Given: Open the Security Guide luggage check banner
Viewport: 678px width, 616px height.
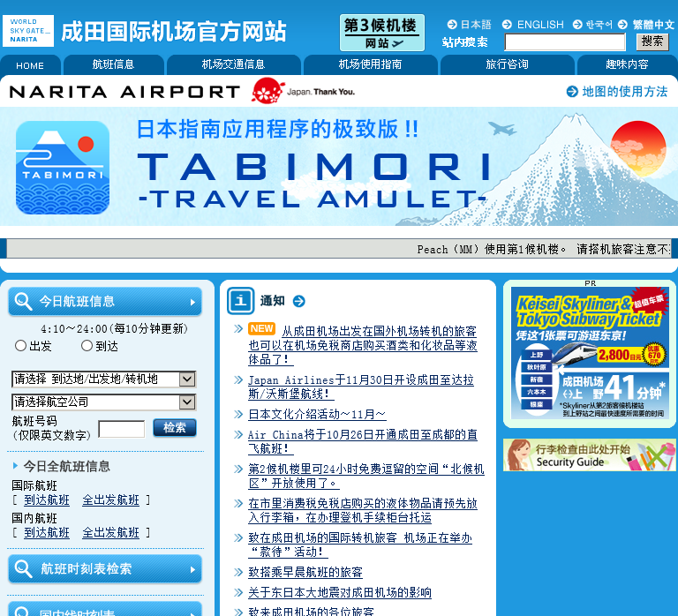Looking at the screenshot, I should point(590,455).
